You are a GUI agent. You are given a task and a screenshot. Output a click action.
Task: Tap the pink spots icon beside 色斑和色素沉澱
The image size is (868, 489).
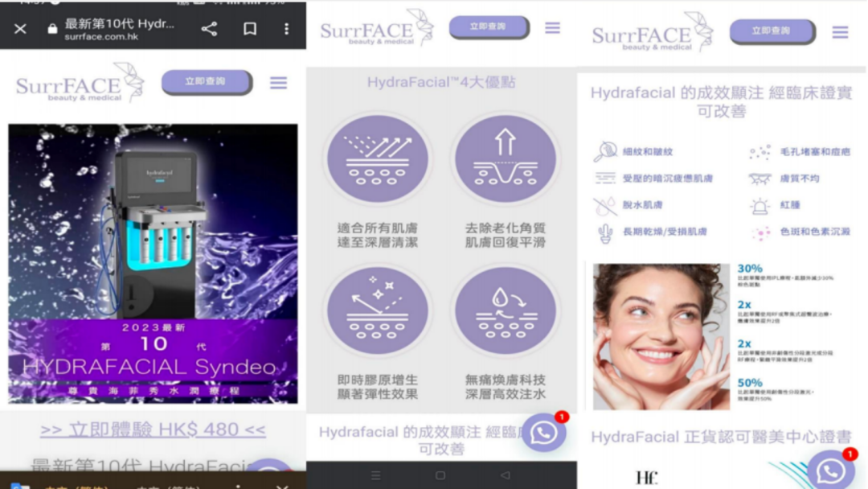pos(760,233)
